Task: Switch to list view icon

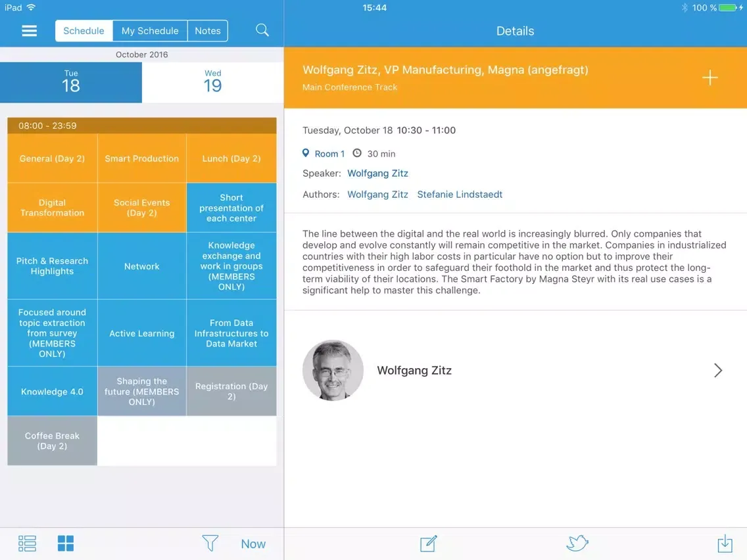Action: coord(27,544)
